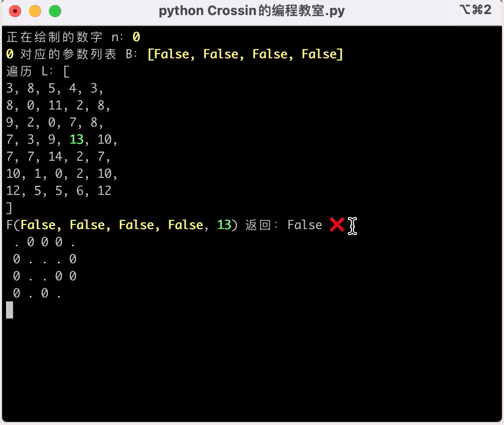The height and width of the screenshot is (425, 504).
Task: Click the pattern row "0 . 0 ."
Action: click(38, 293)
